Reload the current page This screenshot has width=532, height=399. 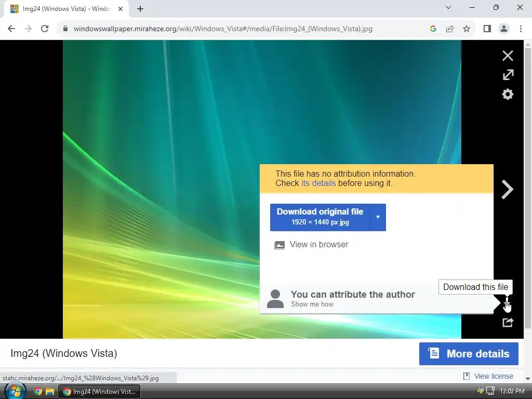(x=45, y=29)
